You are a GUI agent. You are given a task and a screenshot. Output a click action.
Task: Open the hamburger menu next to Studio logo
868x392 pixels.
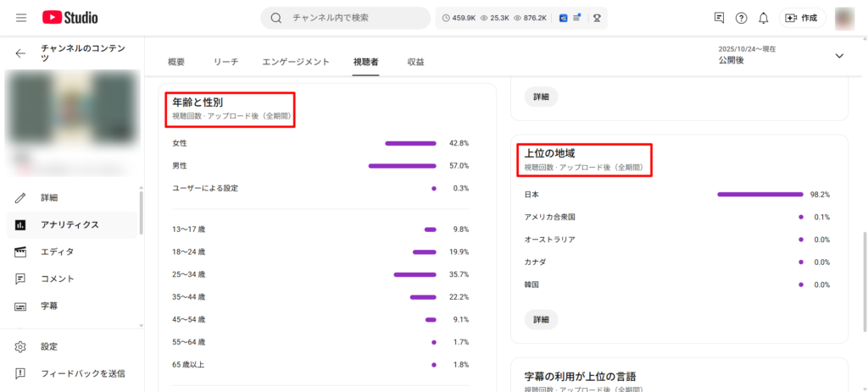click(x=21, y=18)
